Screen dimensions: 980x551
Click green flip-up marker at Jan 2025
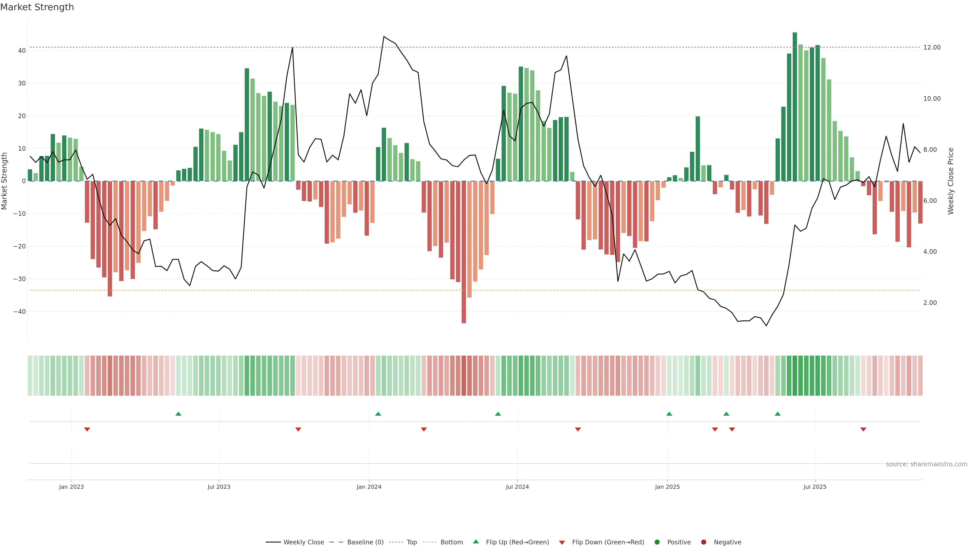[669, 414]
